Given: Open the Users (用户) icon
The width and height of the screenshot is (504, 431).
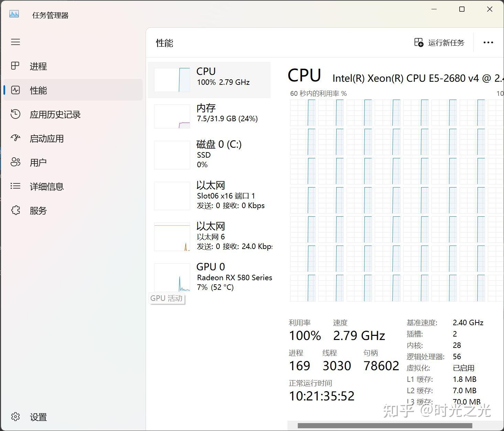Looking at the screenshot, I should (15, 162).
